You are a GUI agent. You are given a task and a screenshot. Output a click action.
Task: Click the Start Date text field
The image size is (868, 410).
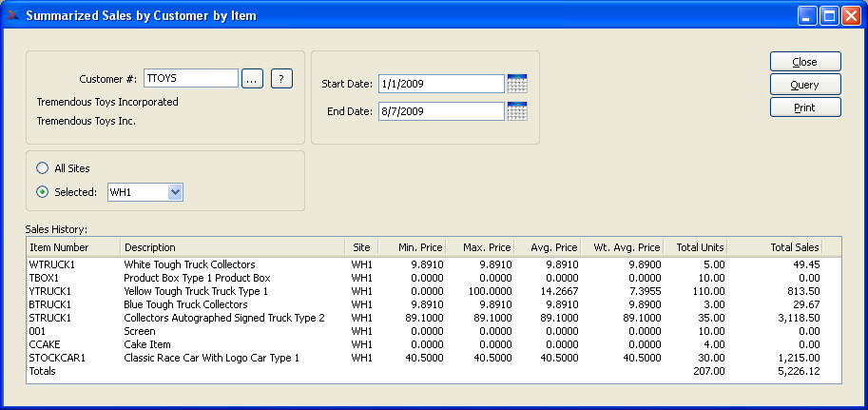440,84
